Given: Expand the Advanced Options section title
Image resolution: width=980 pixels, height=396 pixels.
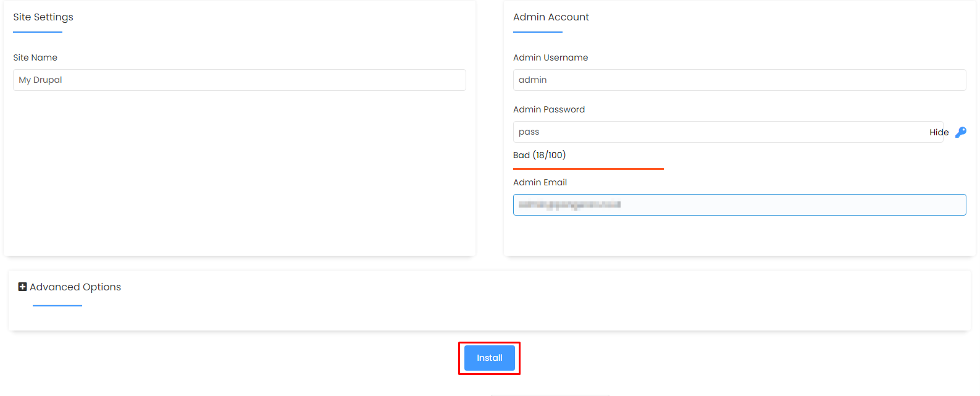Looking at the screenshot, I should pos(75,287).
